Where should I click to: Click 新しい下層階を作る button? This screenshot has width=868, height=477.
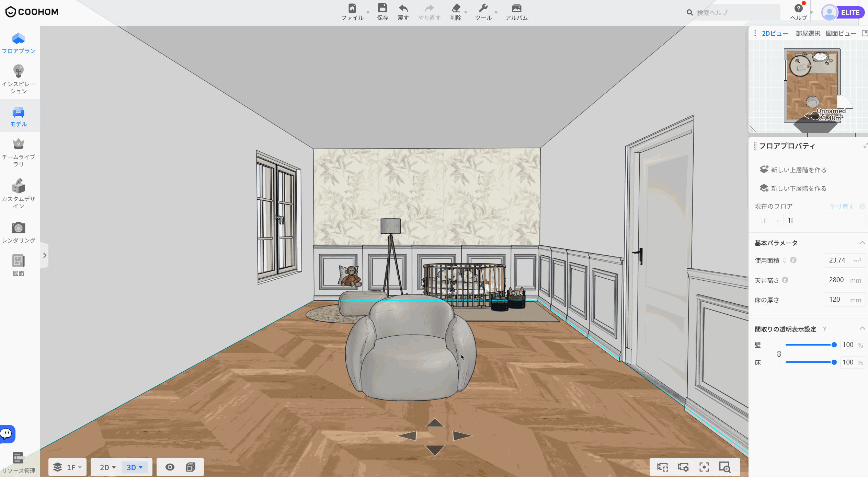(793, 188)
